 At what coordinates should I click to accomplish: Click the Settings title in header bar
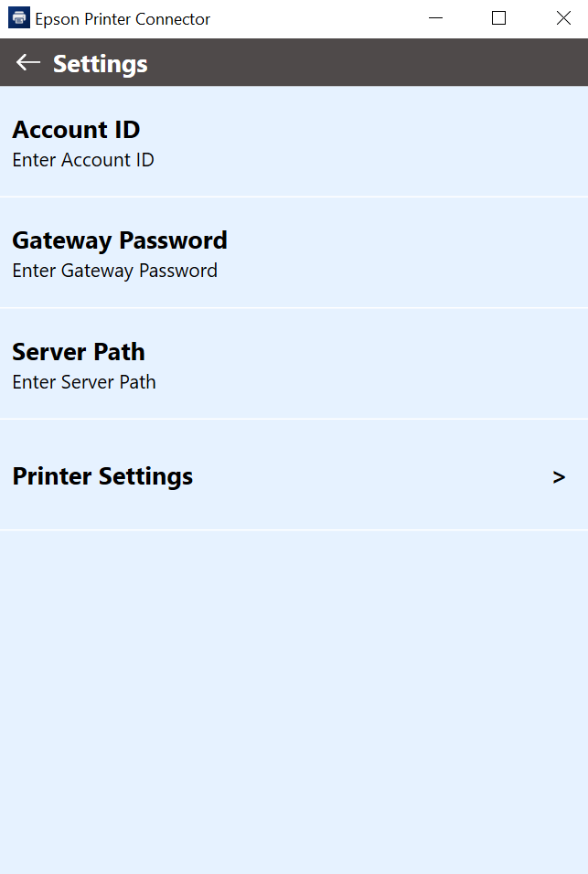coord(101,64)
